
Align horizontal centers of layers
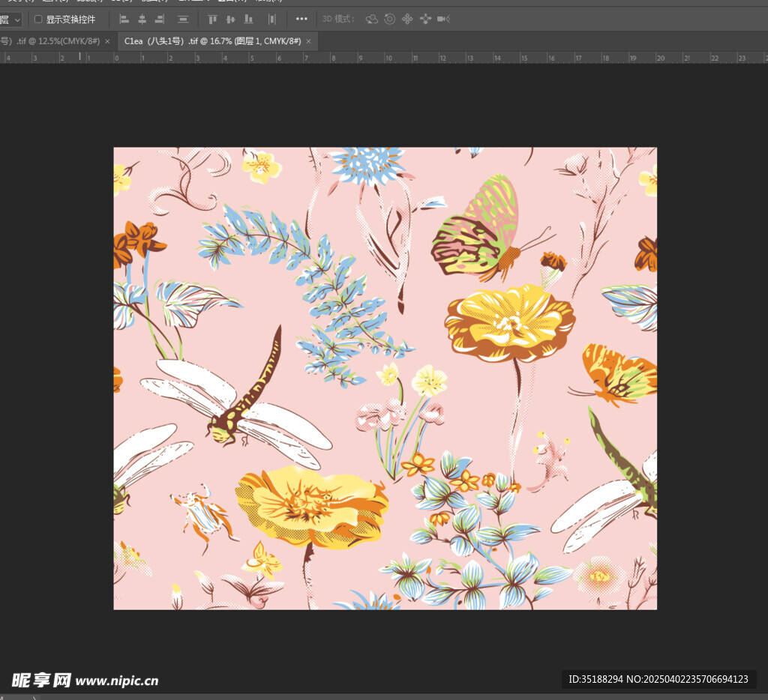(x=142, y=19)
